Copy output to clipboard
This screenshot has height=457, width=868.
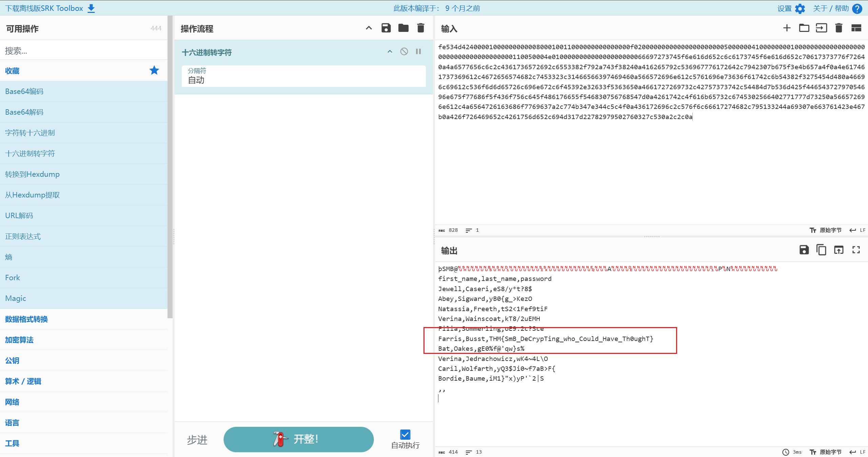(x=821, y=250)
